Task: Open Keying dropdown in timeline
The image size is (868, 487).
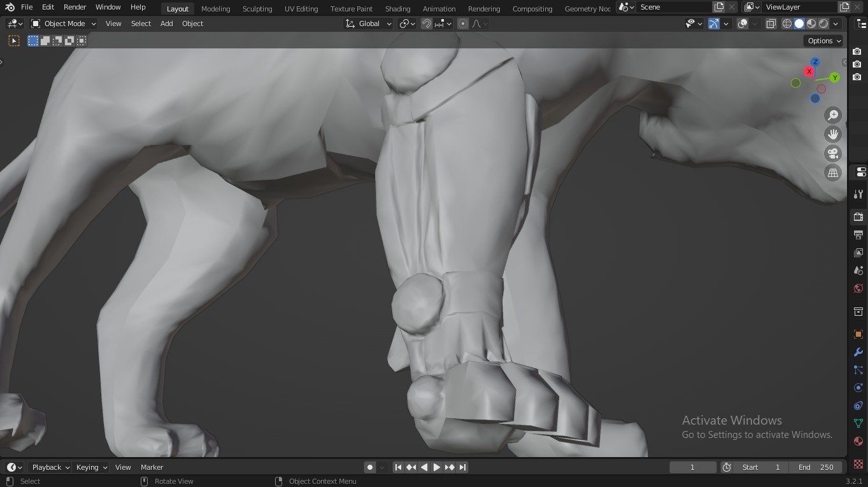Action: click(92, 467)
